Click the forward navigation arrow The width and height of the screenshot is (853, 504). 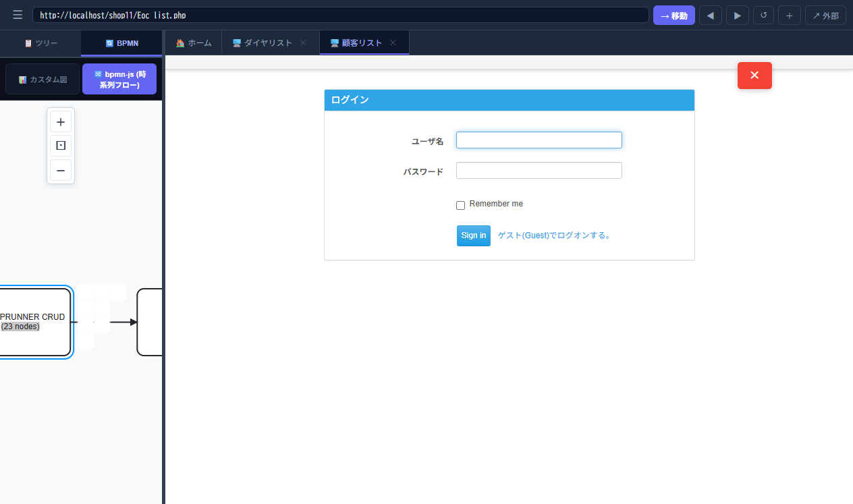pos(737,16)
